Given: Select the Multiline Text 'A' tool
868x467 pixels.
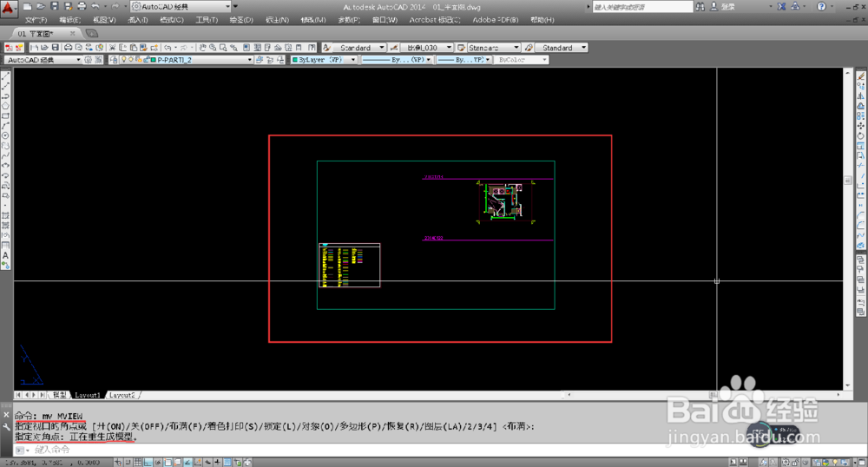Looking at the screenshot, I should (x=5, y=255).
